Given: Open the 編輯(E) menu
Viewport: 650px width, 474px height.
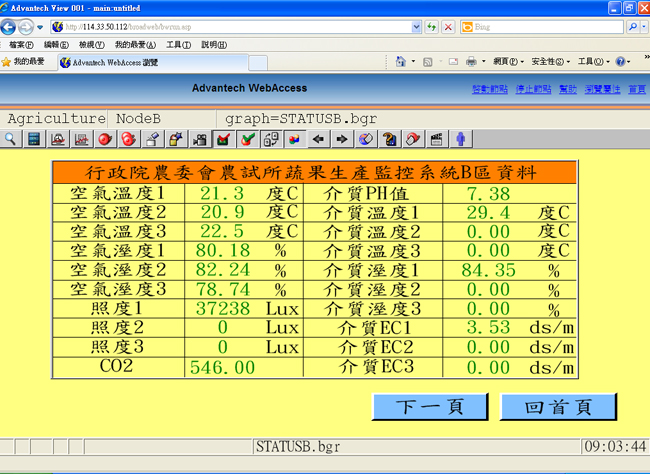Looking at the screenshot, I should click(56, 44).
